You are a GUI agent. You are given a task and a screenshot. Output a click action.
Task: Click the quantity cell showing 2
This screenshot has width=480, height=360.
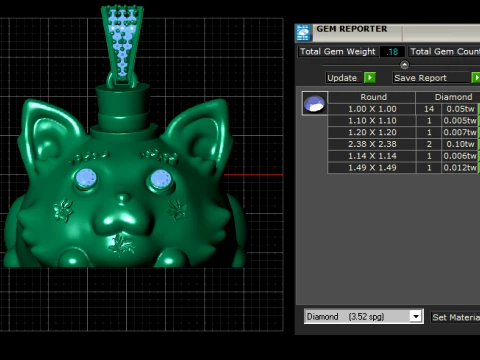point(429,144)
